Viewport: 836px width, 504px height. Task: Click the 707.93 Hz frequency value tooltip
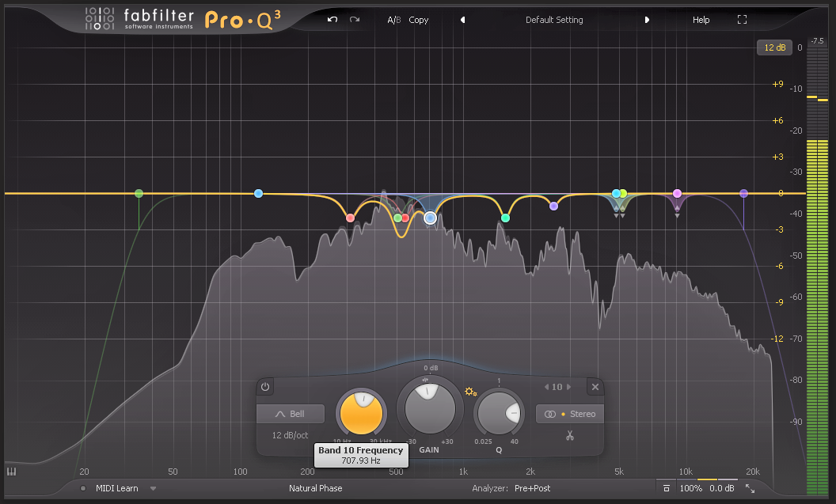click(361, 455)
